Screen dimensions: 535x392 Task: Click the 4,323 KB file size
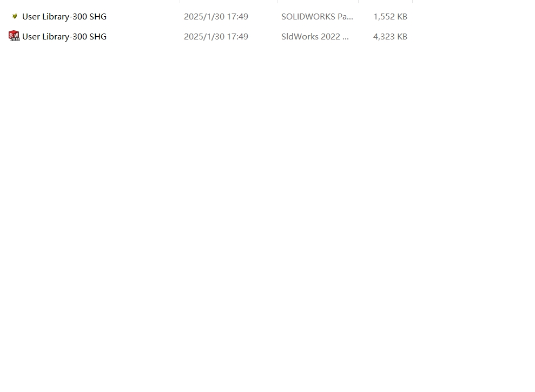(x=390, y=37)
